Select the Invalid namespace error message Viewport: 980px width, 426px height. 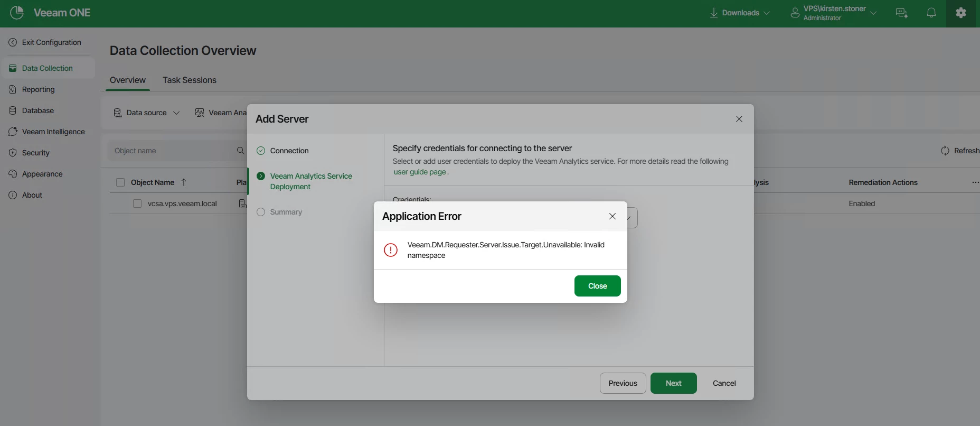(x=506, y=250)
